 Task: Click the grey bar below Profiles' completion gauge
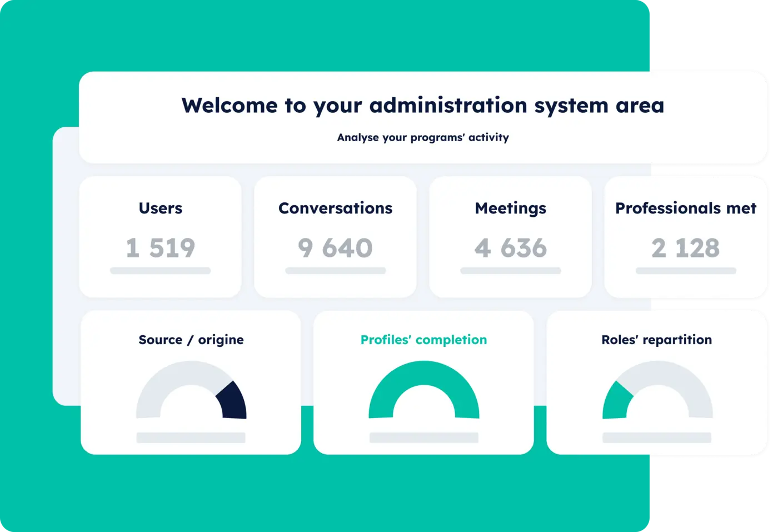423,438
